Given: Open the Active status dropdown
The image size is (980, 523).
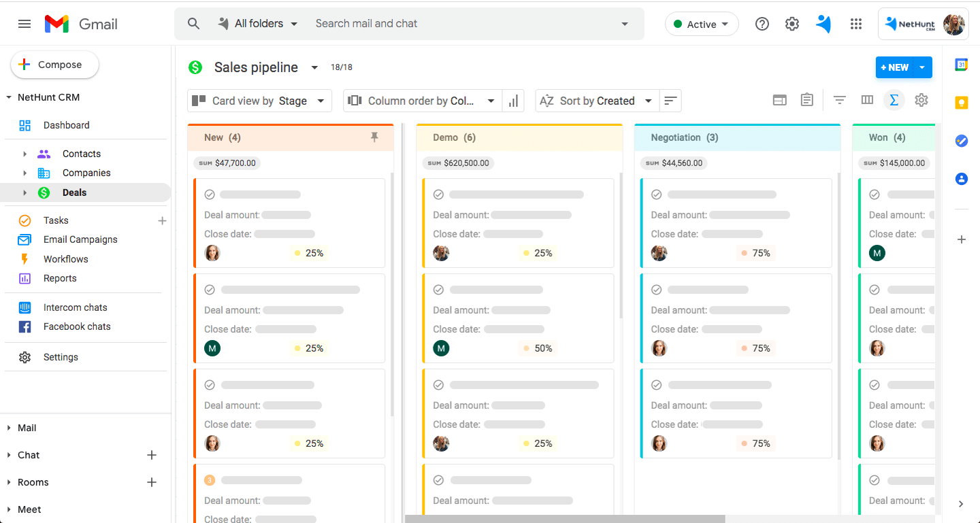Looking at the screenshot, I should click(x=701, y=24).
